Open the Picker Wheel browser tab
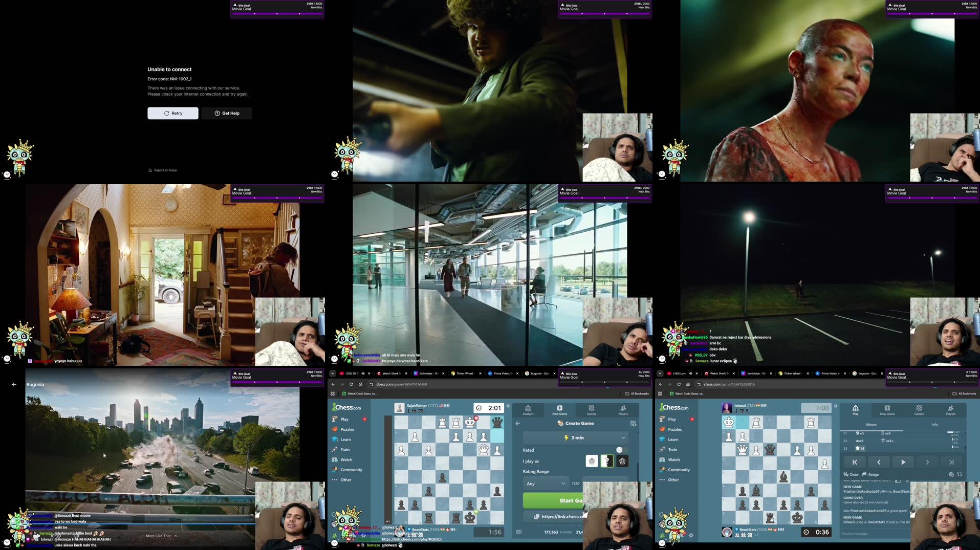The image size is (980, 550). click(x=465, y=373)
